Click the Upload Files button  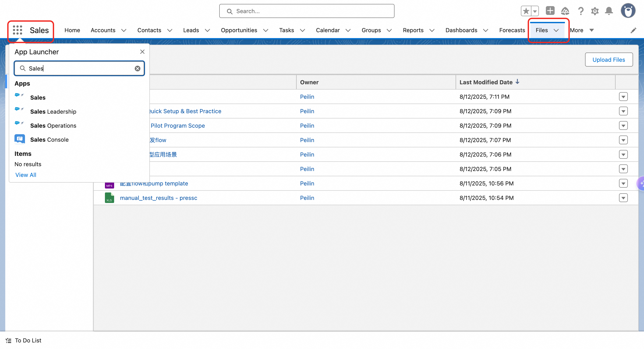click(609, 60)
